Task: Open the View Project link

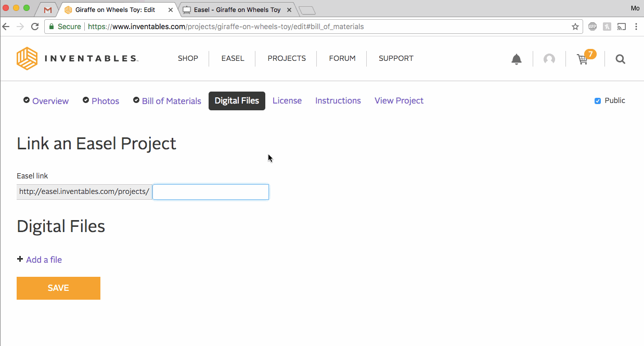Action: pyautogui.click(x=398, y=100)
